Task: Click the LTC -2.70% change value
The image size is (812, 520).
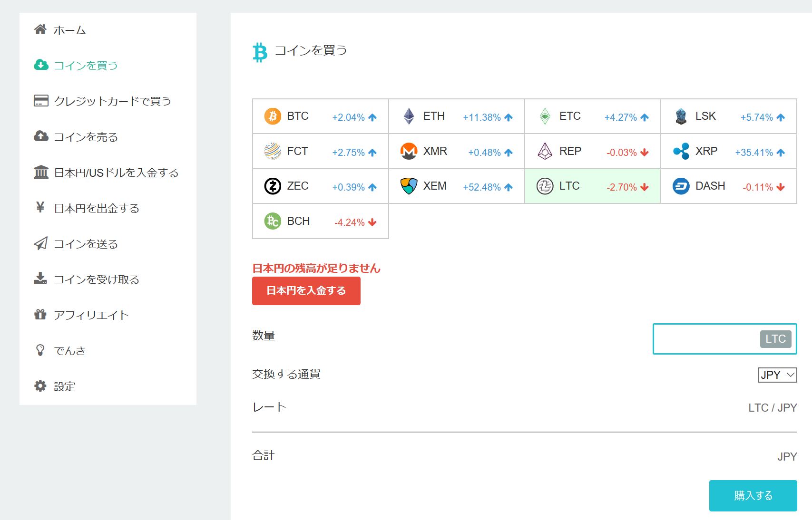Action: [x=622, y=187]
